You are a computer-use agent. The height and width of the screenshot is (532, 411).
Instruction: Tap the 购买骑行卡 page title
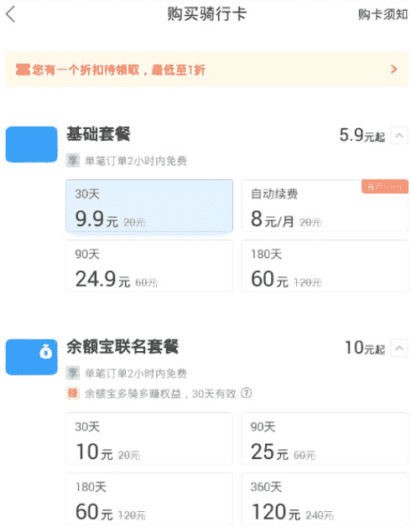tap(206, 14)
